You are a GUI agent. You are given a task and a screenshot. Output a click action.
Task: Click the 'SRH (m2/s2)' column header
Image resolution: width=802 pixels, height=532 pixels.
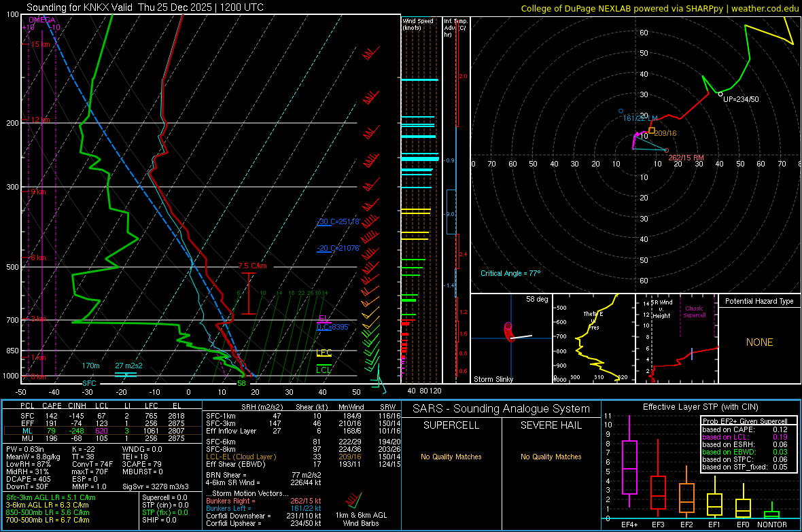263,407
